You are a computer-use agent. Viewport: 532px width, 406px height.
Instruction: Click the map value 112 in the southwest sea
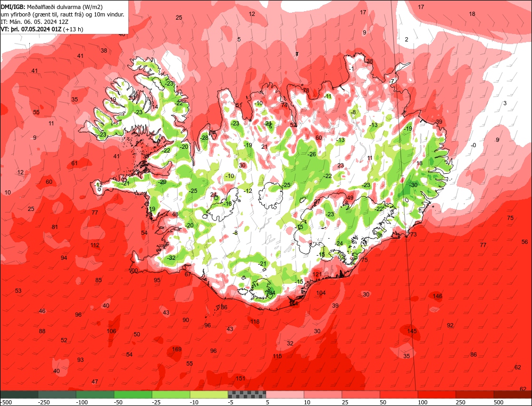coord(95,245)
